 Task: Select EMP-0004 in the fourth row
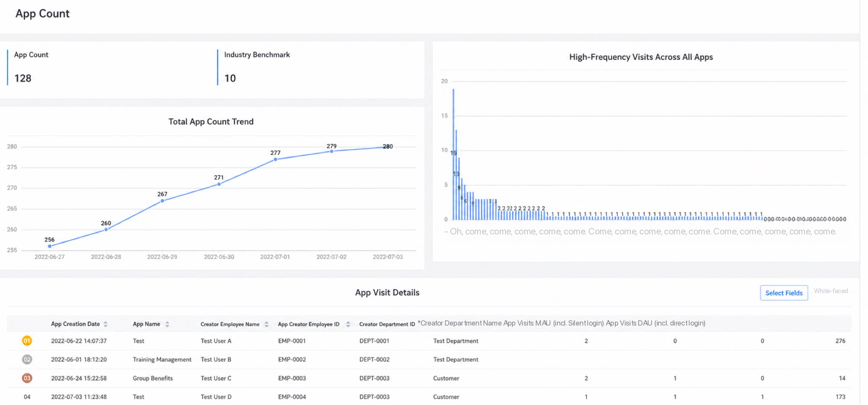(292, 397)
